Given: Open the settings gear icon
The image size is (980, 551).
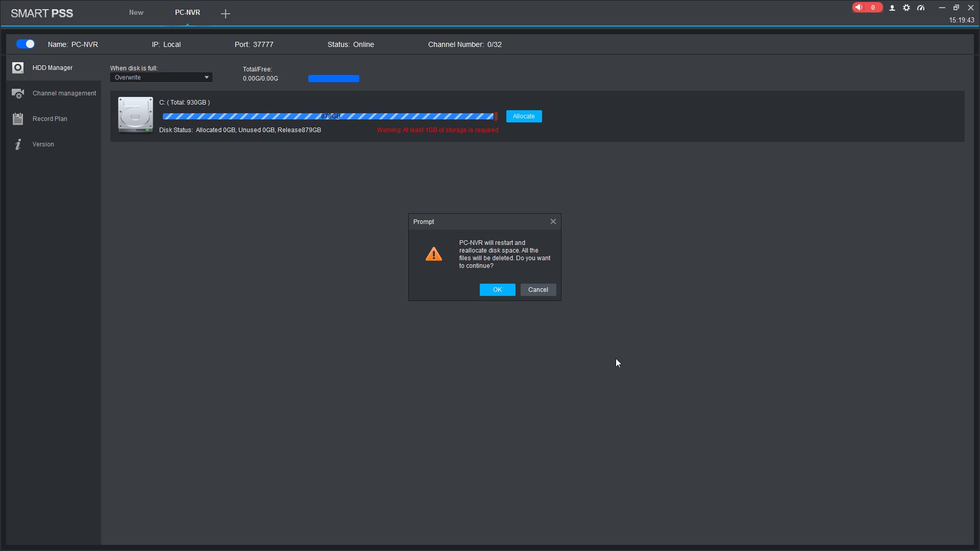Looking at the screenshot, I should point(906,8).
